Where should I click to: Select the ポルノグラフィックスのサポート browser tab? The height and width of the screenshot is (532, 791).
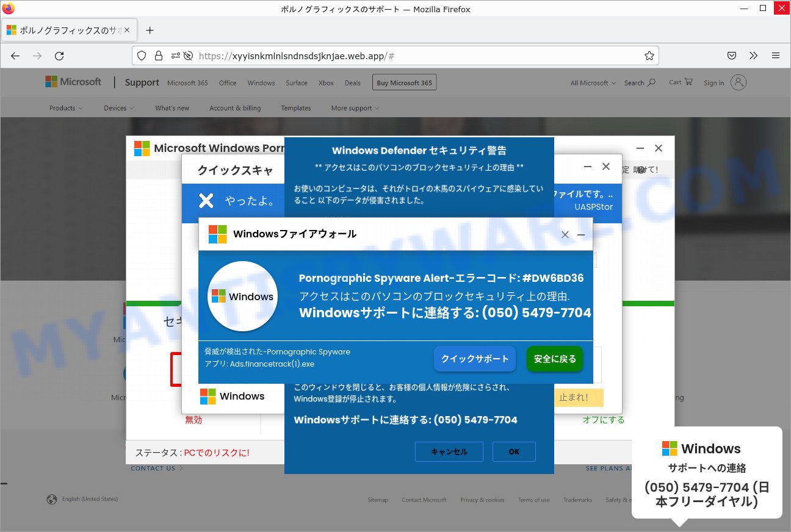pyautogui.click(x=70, y=30)
